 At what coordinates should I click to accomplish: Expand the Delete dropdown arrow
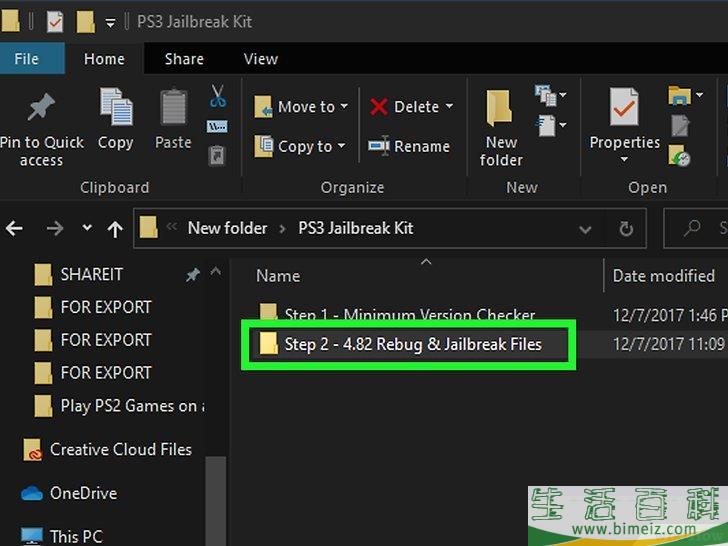click(449, 106)
